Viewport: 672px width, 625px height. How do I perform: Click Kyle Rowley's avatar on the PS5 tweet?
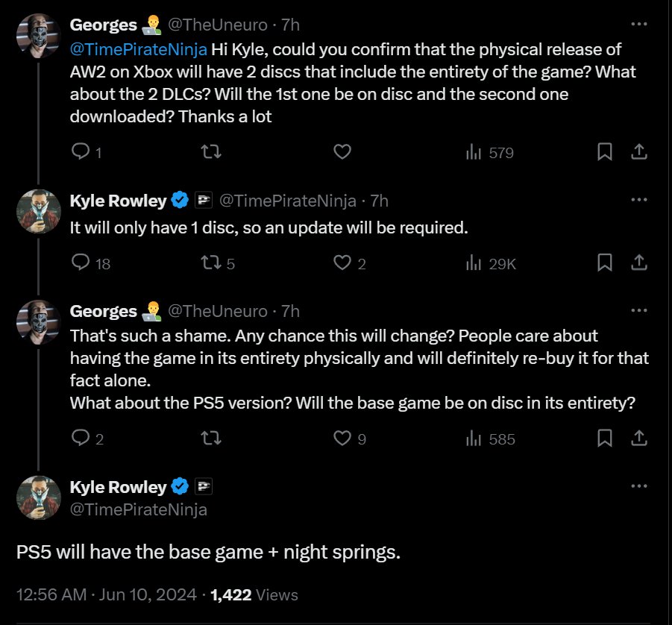click(x=38, y=497)
